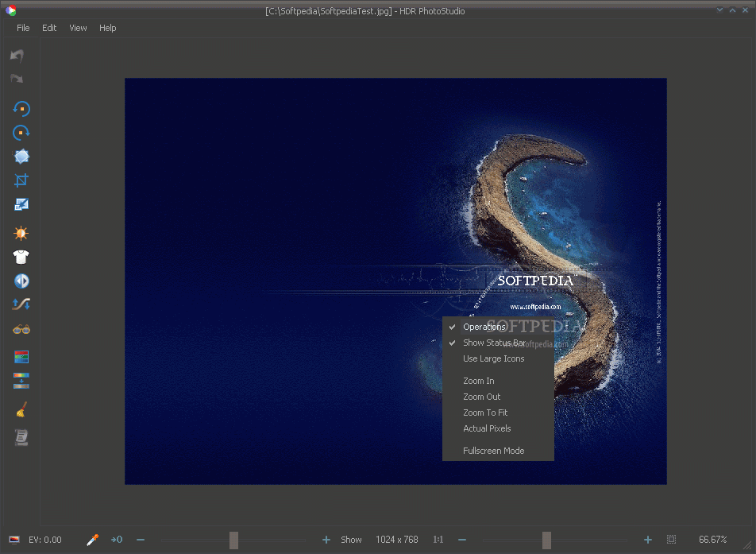
Task: Click the redo arrow icon
Action: pos(17,78)
